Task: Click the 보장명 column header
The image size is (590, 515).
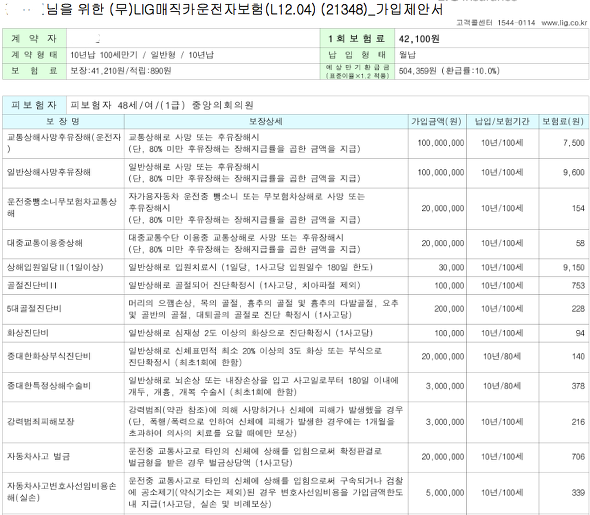Action: click(63, 121)
